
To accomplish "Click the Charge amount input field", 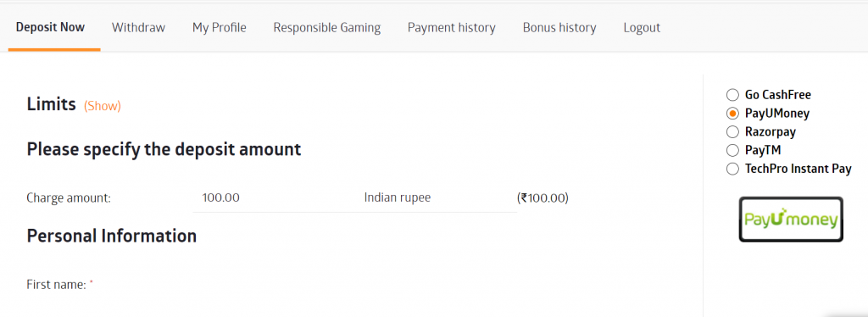I will tap(274, 197).
